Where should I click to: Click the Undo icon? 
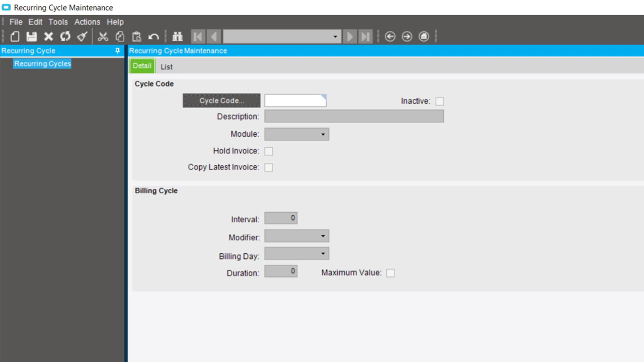[x=153, y=36]
